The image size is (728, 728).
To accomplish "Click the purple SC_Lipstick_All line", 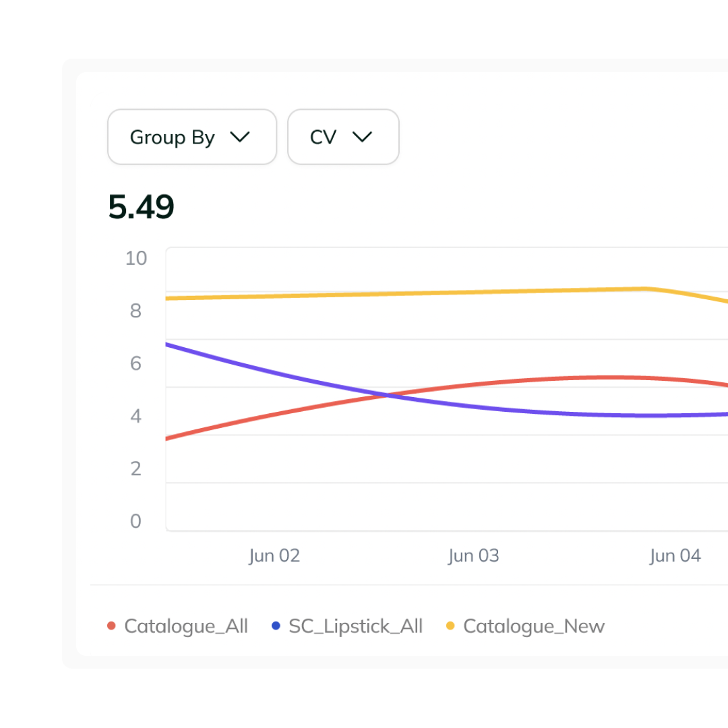I will [x=511, y=411].
